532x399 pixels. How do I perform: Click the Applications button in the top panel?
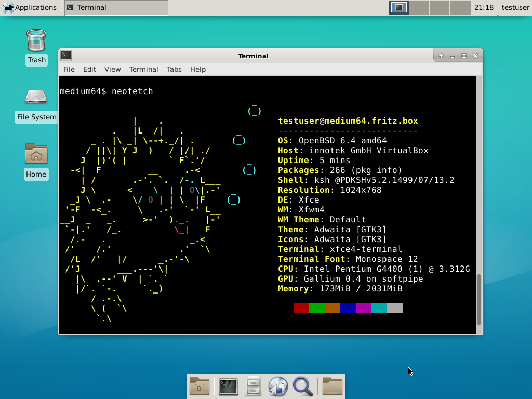30,7
